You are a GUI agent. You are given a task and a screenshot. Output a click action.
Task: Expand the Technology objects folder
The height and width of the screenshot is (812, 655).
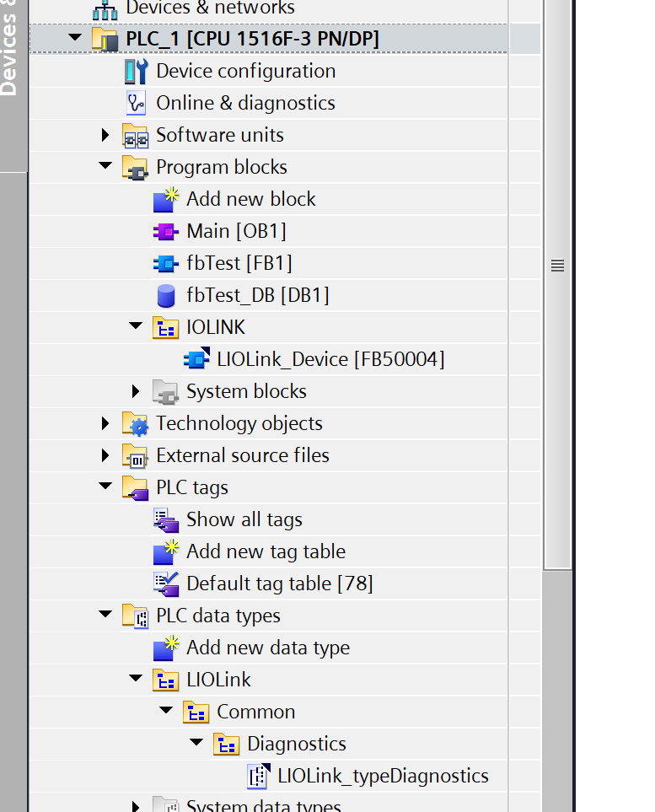click(x=105, y=423)
